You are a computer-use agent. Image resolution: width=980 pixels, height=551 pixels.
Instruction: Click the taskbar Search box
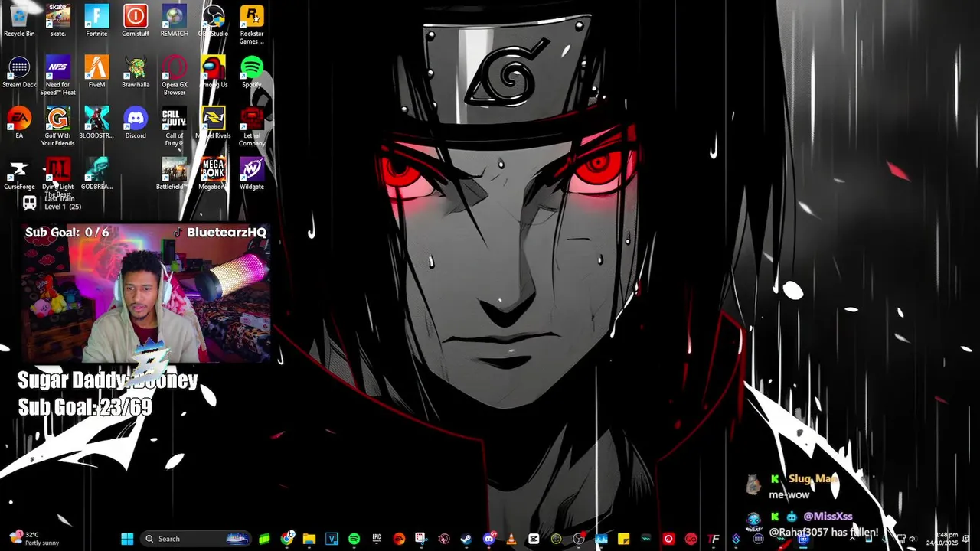[195, 539]
